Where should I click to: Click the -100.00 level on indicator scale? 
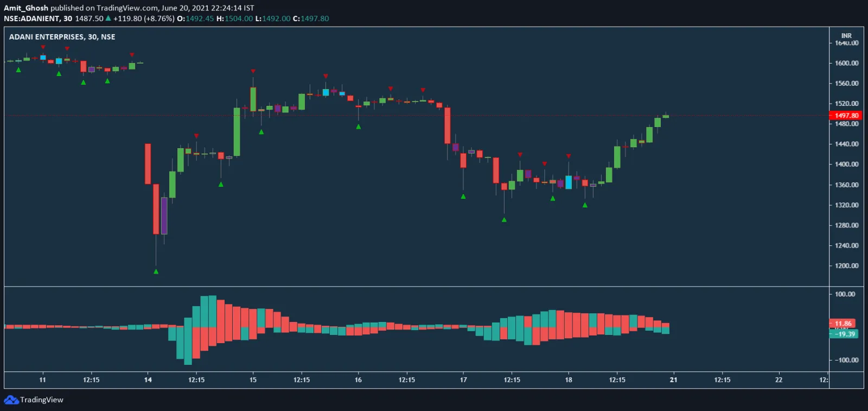846,360
